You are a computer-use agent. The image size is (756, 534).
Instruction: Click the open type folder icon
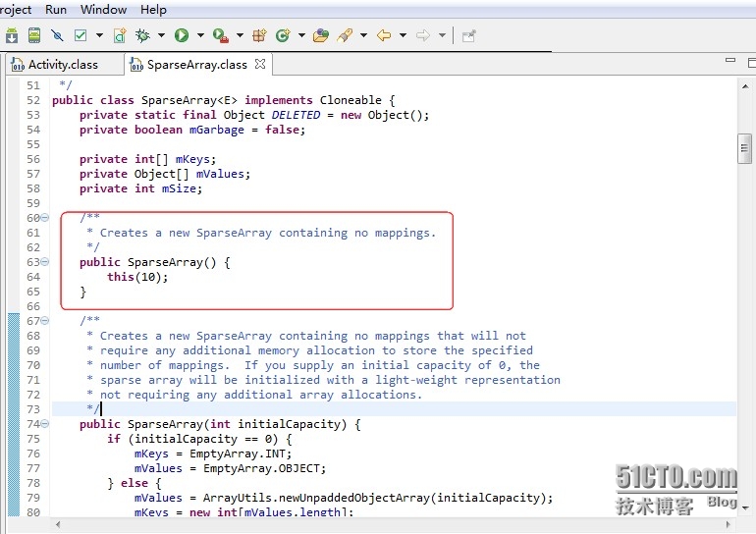[321, 35]
